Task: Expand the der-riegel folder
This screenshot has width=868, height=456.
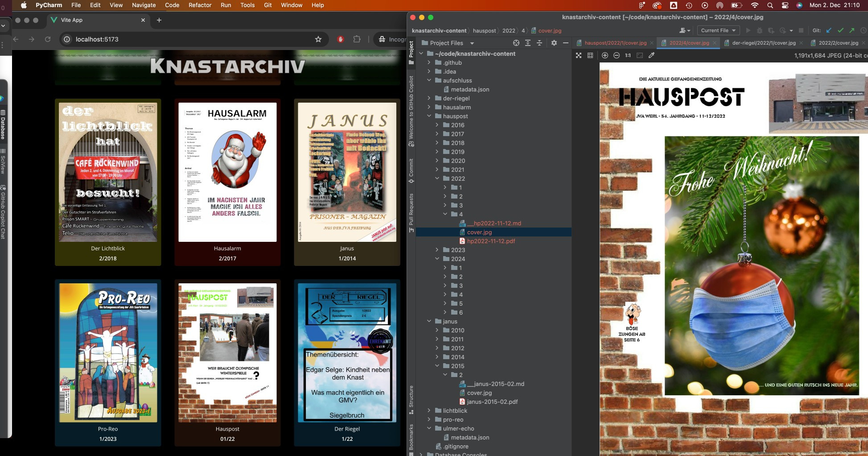Action: (x=429, y=98)
